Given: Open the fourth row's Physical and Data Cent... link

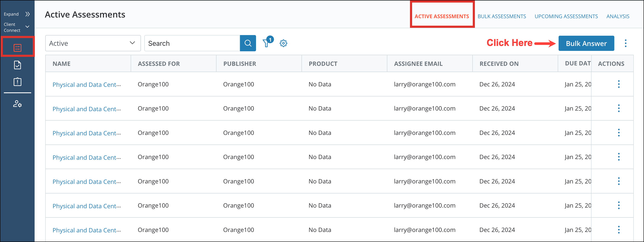Looking at the screenshot, I should click(86, 157).
